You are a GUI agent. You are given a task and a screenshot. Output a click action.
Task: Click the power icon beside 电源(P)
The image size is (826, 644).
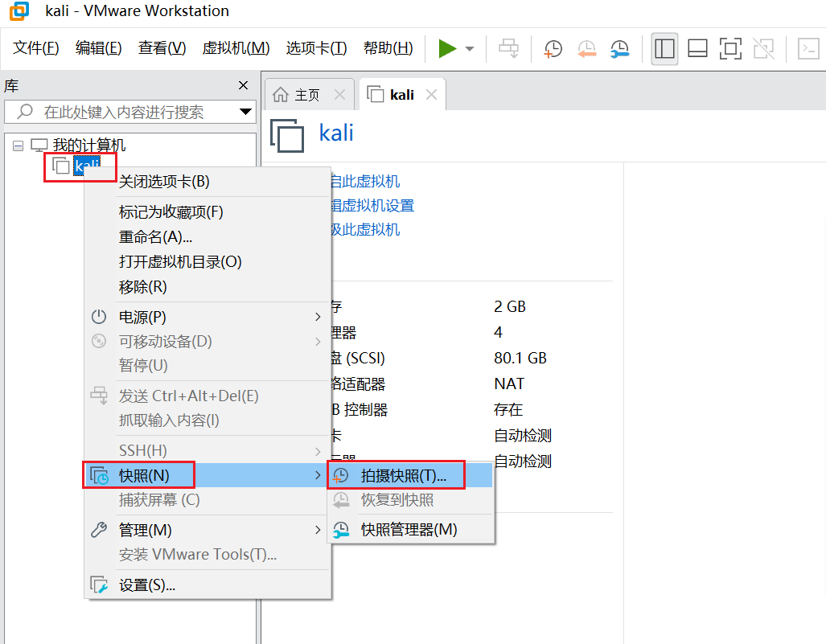pos(99,317)
